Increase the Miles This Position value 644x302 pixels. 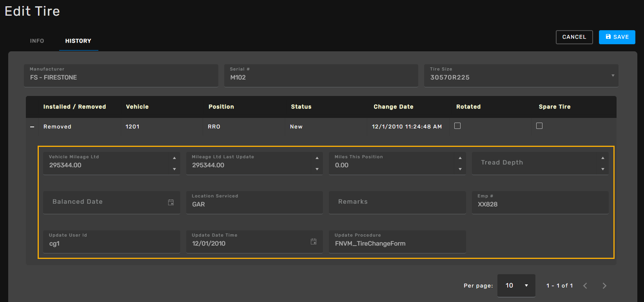(x=460, y=158)
